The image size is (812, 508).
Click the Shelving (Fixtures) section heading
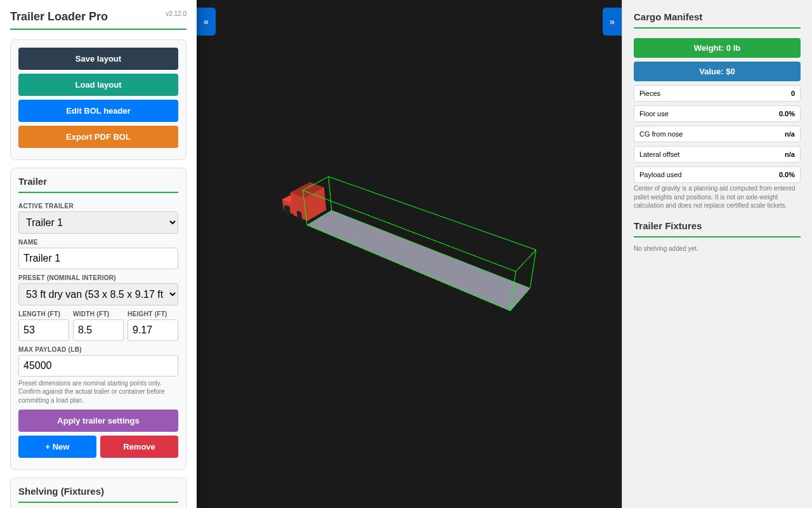pyautogui.click(x=61, y=491)
